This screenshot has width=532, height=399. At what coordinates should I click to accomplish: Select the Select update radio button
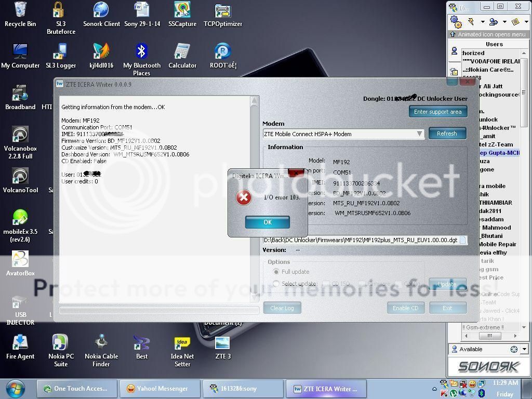(x=276, y=284)
